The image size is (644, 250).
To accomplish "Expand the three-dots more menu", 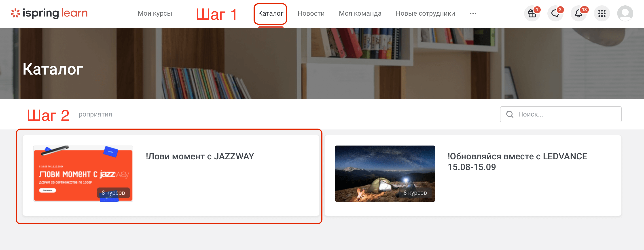I will 473,13.
